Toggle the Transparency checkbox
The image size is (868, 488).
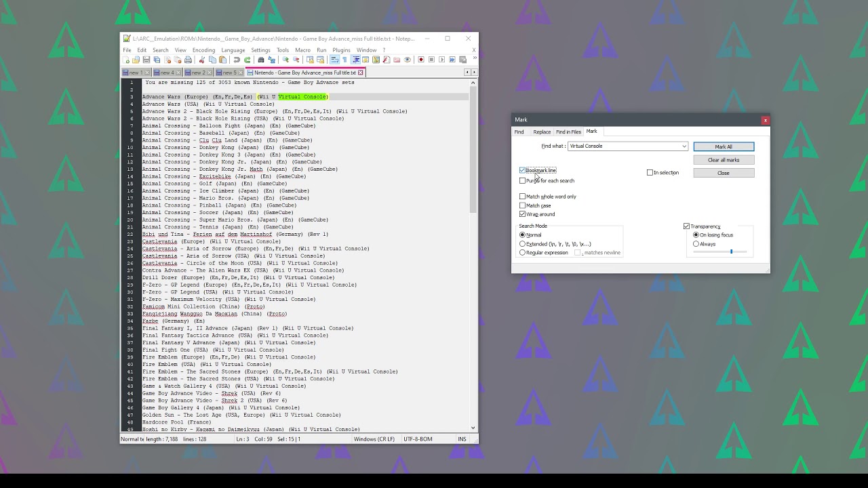click(686, 226)
